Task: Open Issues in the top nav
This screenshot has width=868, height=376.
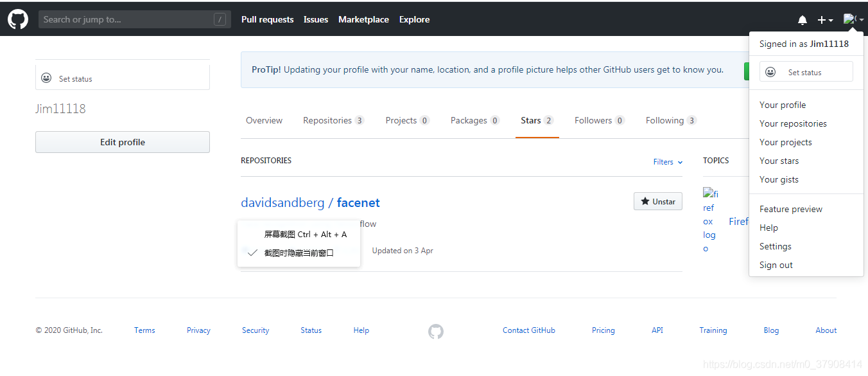Action: click(316, 19)
